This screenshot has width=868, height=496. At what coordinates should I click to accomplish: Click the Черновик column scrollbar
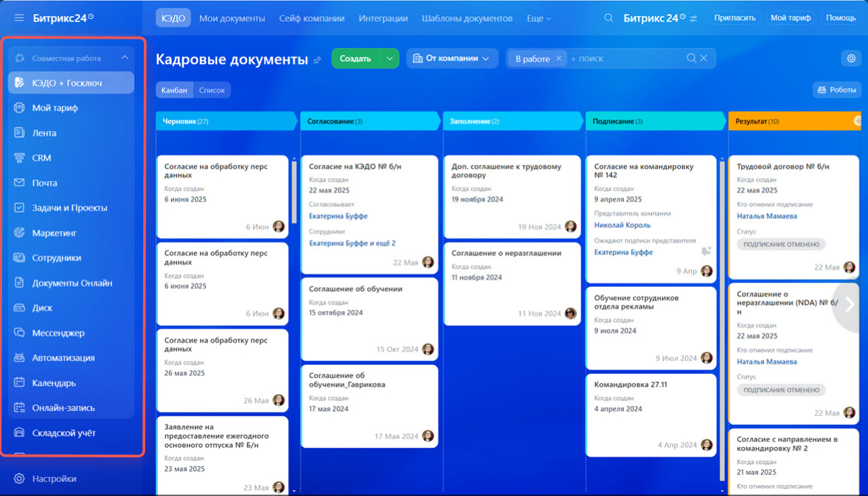(294, 192)
